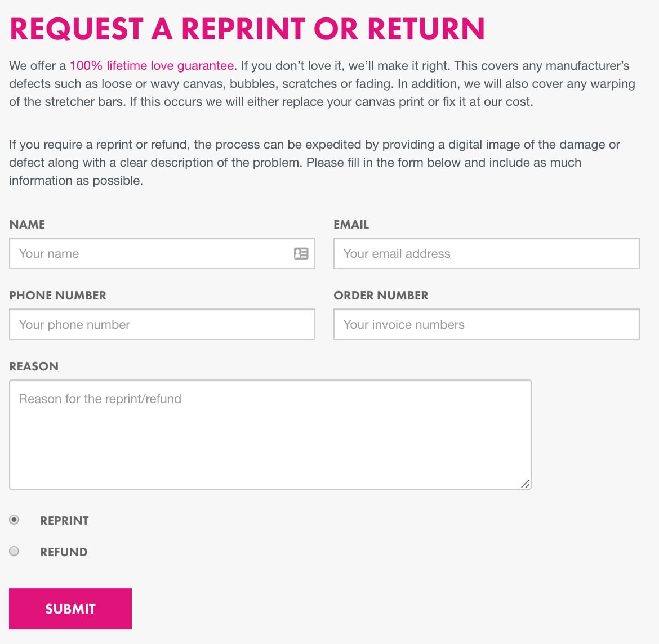This screenshot has height=644, width=659.
Task: Click the Reason for the reprint/refund textarea
Action: tap(270, 435)
